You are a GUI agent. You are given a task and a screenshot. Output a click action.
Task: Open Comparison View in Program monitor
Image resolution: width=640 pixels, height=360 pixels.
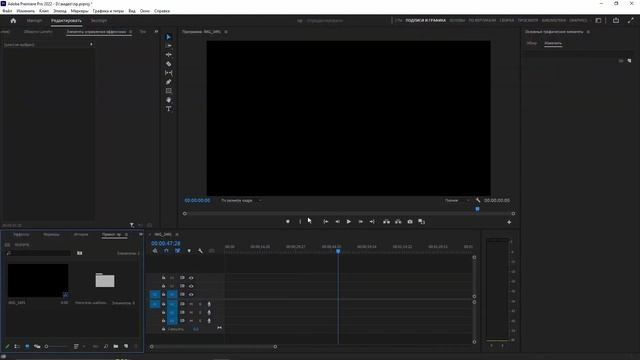click(422, 222)
